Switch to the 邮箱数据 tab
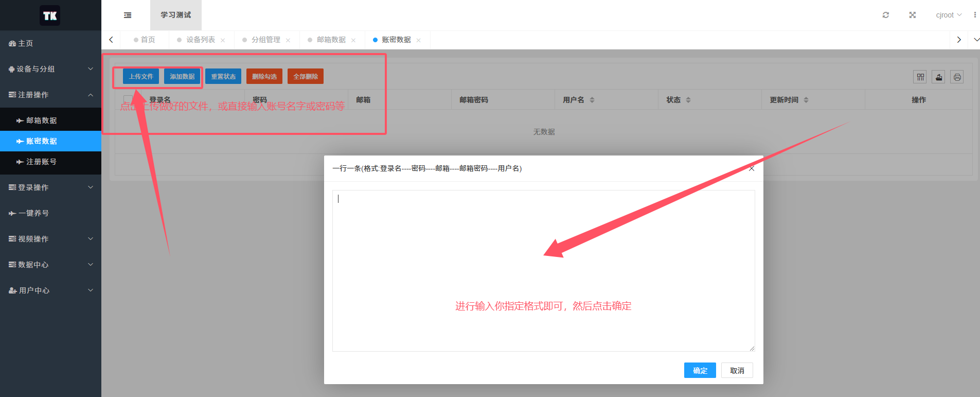980x397 pixels. pyautogui.click(x=331, y=40)
